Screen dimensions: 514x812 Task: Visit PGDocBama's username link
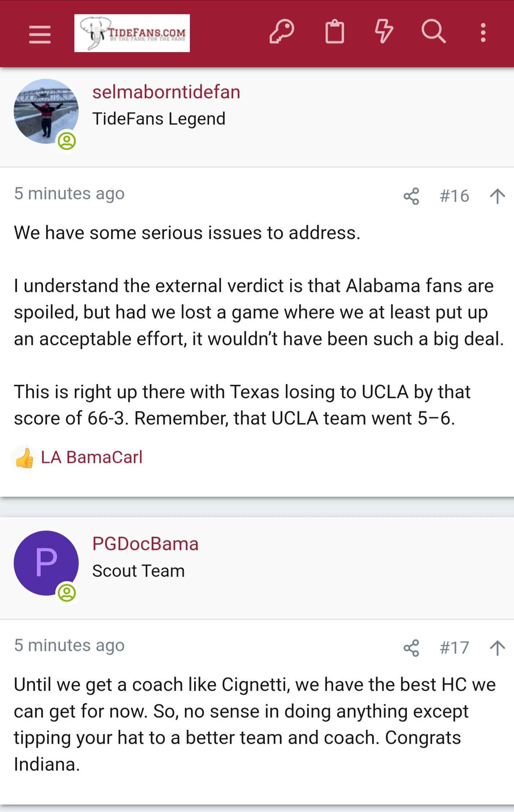(145, 544)
